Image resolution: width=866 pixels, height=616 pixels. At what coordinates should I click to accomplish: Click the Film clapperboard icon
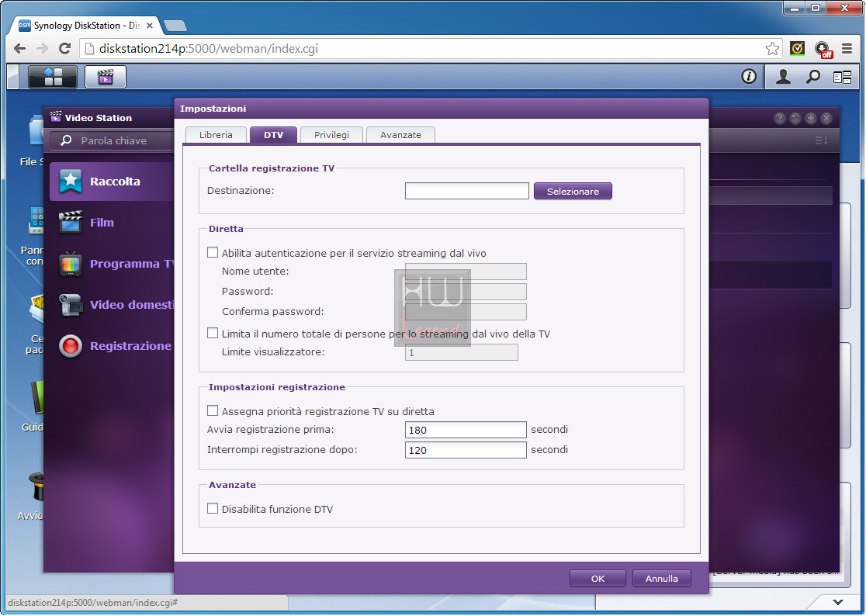[x=71, y=223]
